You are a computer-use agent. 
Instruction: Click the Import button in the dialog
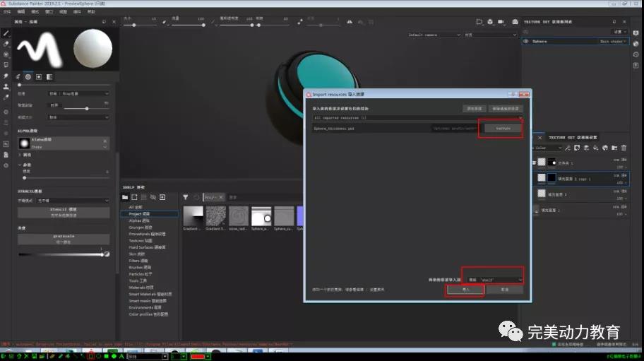(465, 290)
